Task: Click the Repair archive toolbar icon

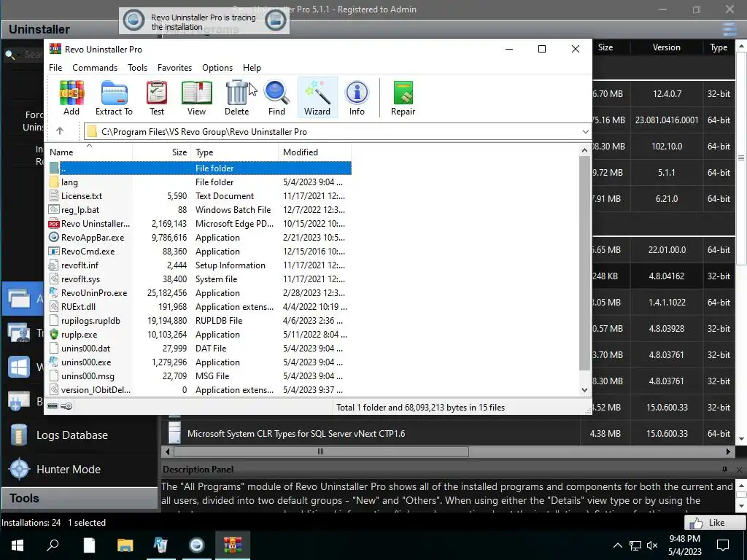Action: point(403,98)
